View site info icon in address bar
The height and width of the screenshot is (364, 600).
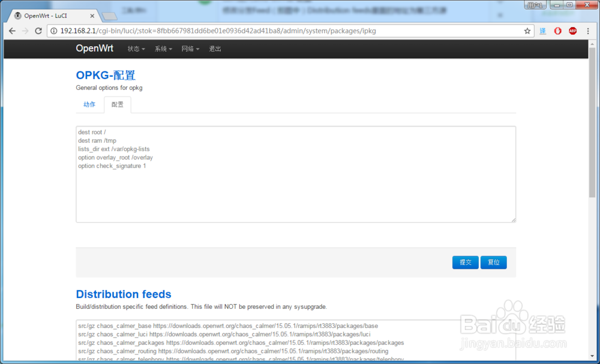tap(54, 31)
